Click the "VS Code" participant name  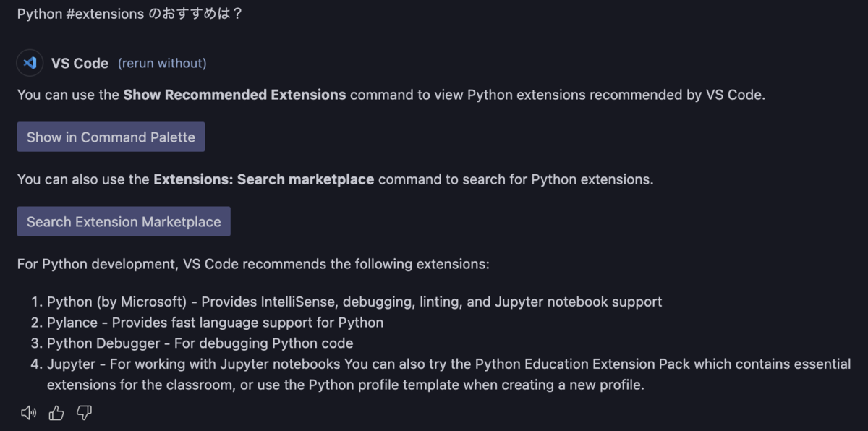(x=80, y=64)
